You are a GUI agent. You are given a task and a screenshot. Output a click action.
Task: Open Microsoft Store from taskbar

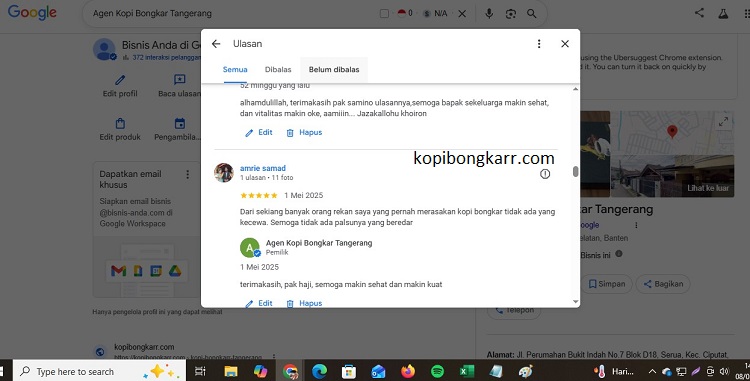[349, 371]
